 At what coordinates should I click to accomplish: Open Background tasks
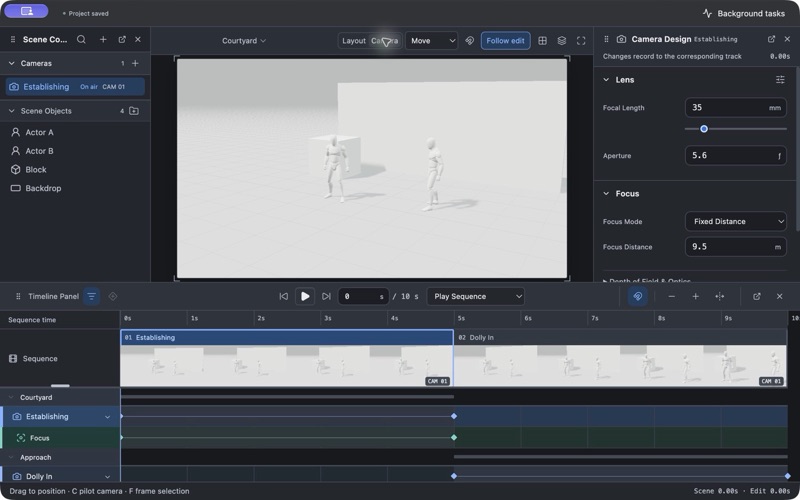[743, 13]
